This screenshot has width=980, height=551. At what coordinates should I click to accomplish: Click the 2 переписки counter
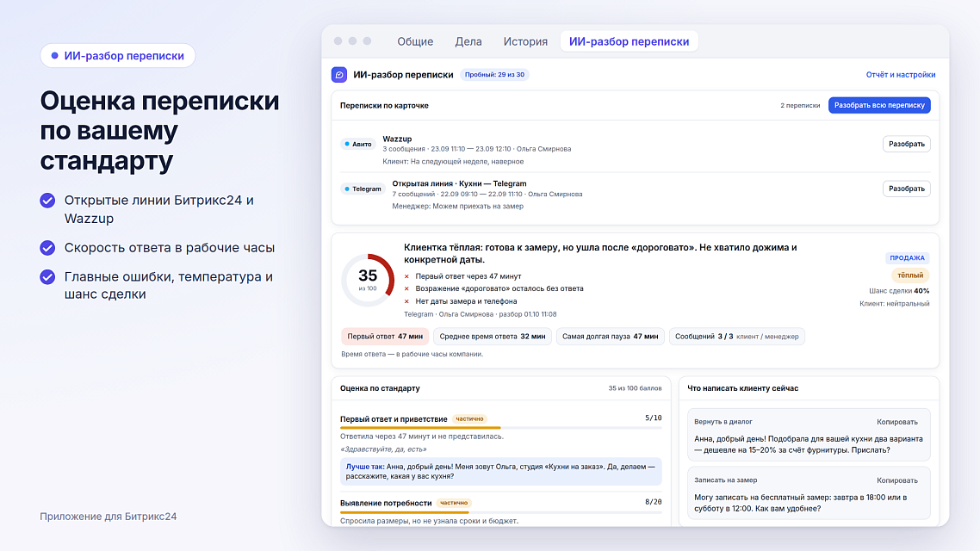click(x=800, y=105)
